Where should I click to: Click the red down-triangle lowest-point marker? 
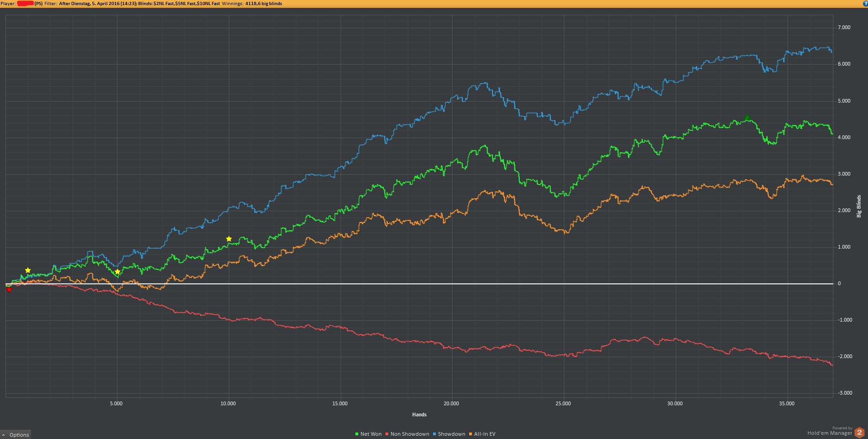(9, 290)
